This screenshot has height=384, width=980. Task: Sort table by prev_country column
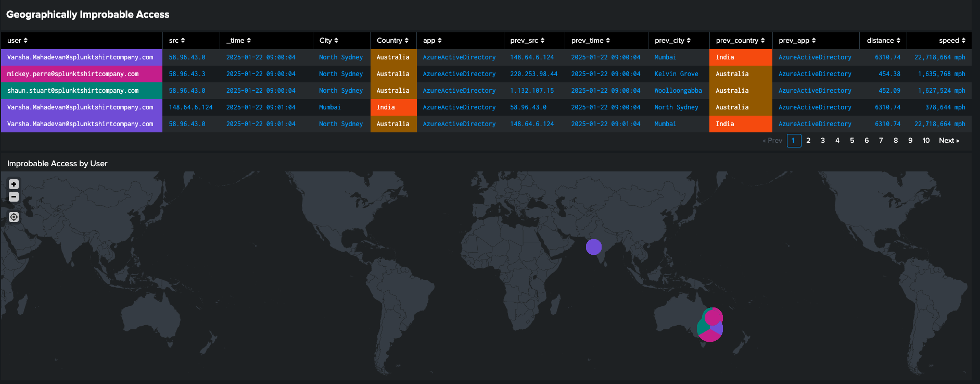pyautogui.click(x=741, y=41)
